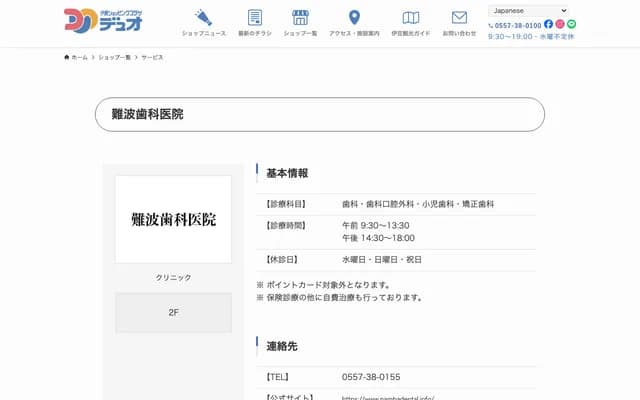Screen dimensions: 640x400
Task: Open the Izu sightseeing guide map icon
Action: pyautogui.click(x=411, y=18)
